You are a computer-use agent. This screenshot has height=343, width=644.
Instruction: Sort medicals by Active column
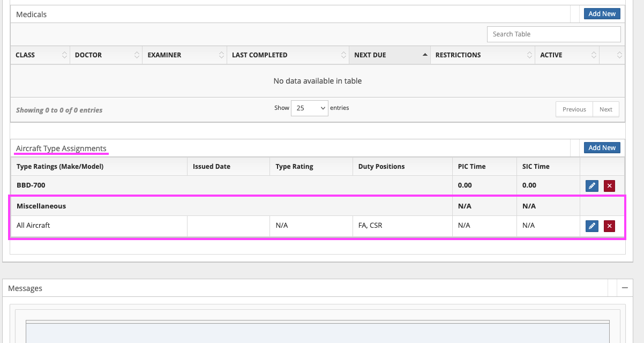[567, 55]
